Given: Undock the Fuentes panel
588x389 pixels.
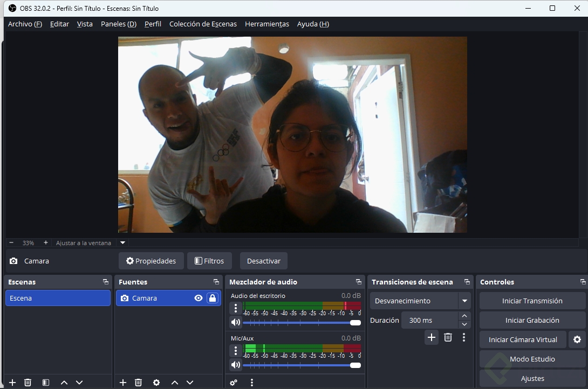Looking at the screenshot, I should coord(216,282).
